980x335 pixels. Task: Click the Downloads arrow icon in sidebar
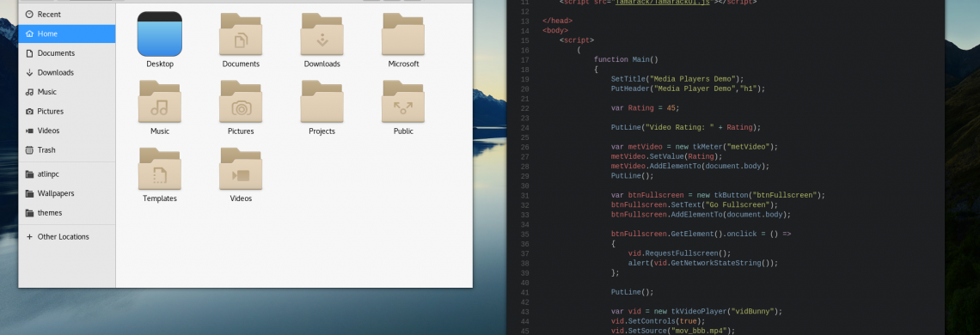pos(29,72)
